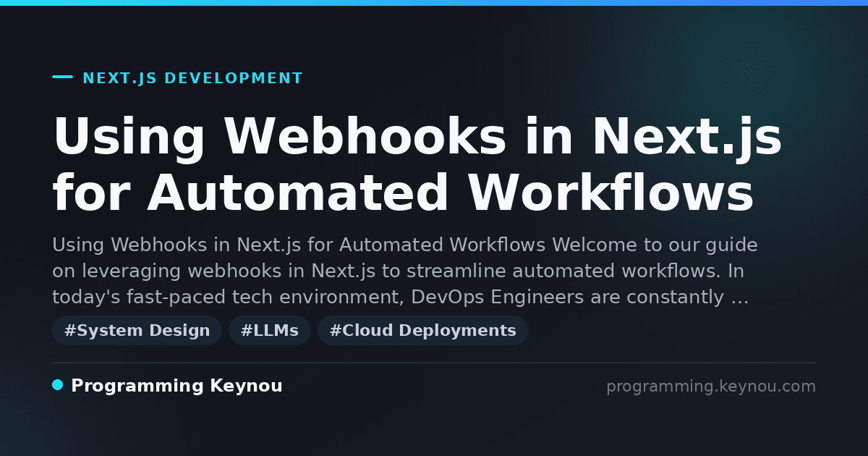Click the Programming Keynou site name
This screenshot has height=456, width=868.
tap(176, 386)
